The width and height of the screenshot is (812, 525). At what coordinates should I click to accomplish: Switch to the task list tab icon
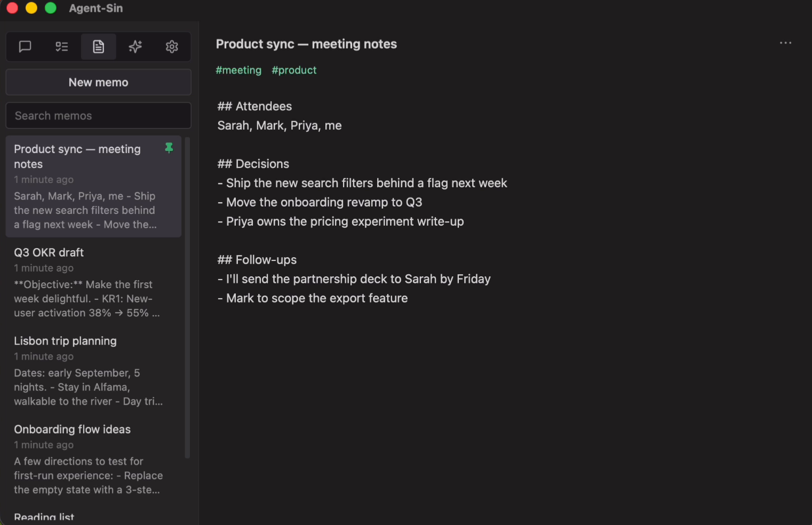coord(62,47)
